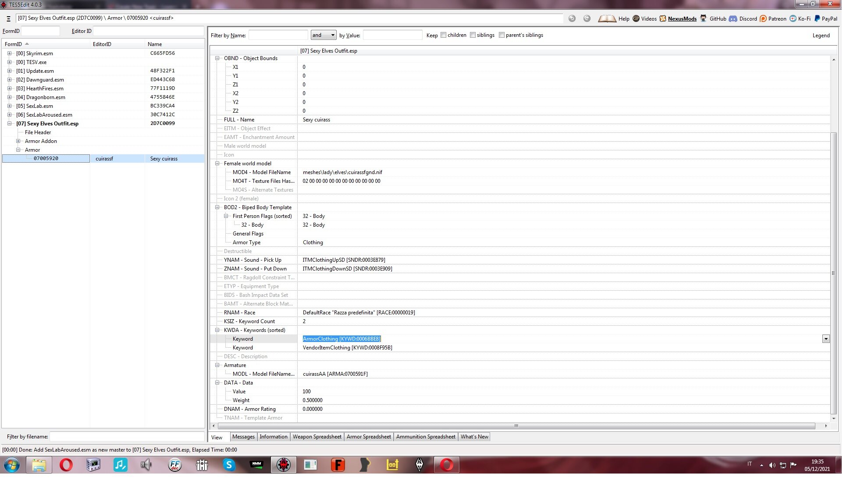This screenshot has width=868, height=488.
Task: Click the vertical scrollbar of record view
Action: pos(834,273)
